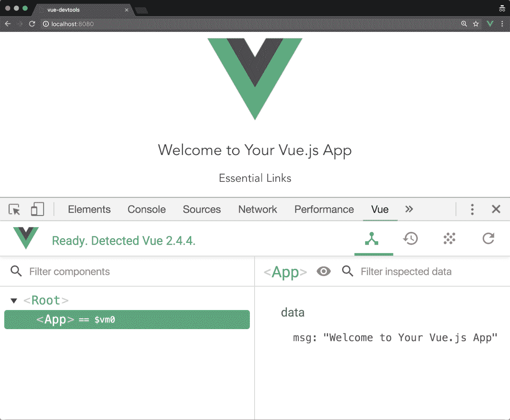Show more DevTools tabs via double chevron
510x420 pixels.
(409, 209)
